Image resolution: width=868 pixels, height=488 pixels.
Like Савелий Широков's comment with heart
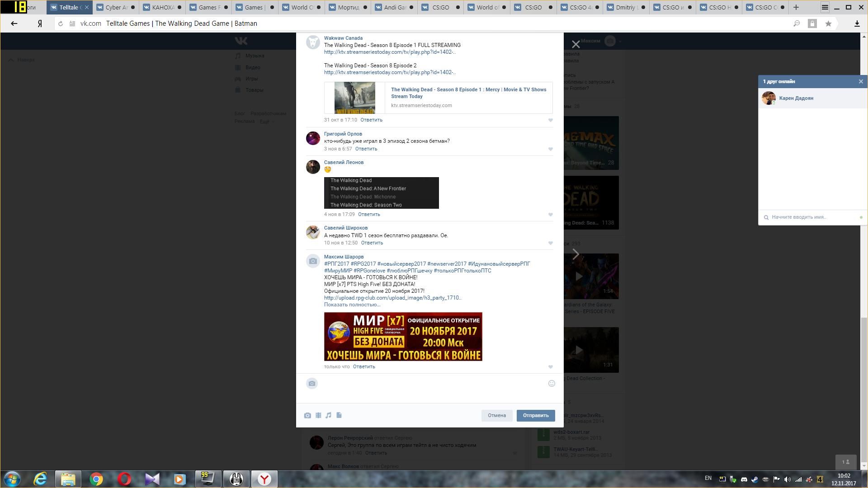coord(550,243)
